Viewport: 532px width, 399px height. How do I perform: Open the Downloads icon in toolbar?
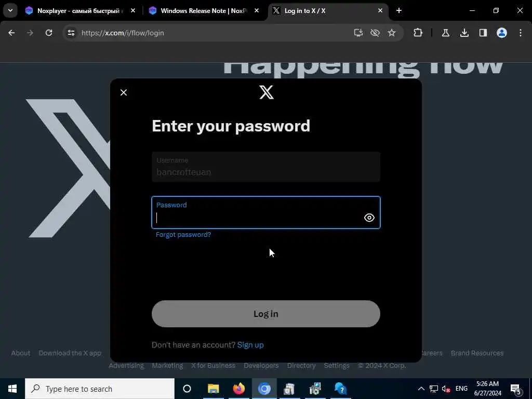point(464,33)
